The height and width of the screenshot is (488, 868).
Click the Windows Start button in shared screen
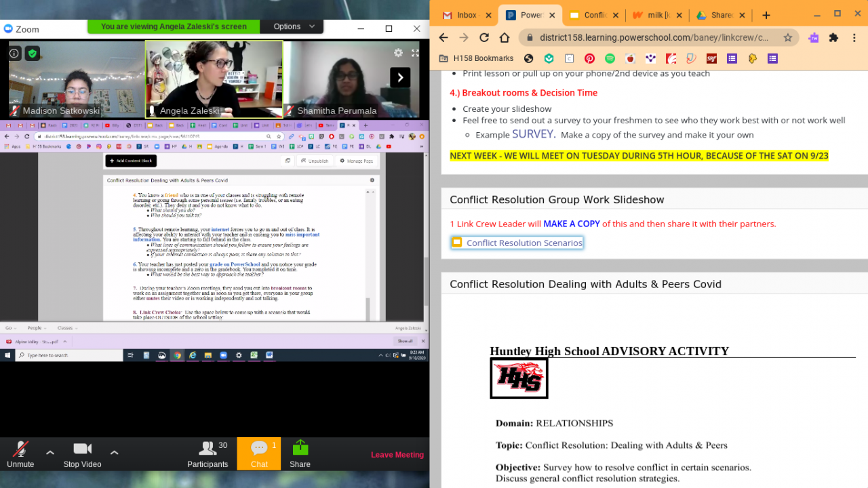pos(7,355)
